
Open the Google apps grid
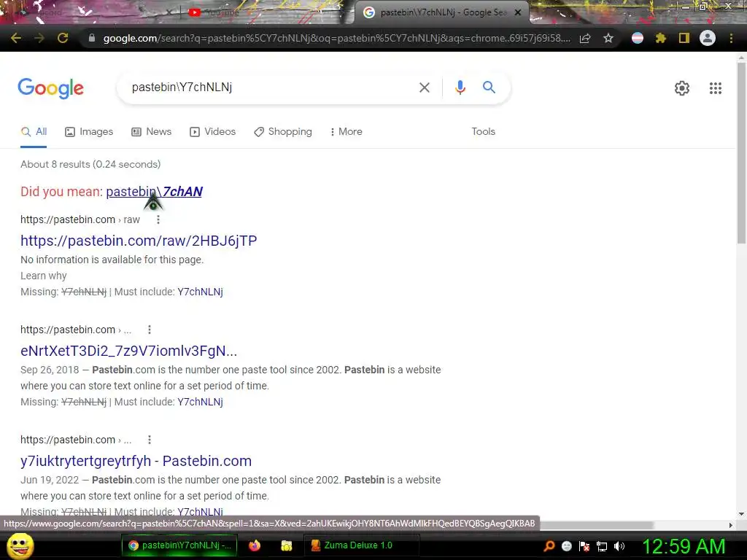point(716,88)
